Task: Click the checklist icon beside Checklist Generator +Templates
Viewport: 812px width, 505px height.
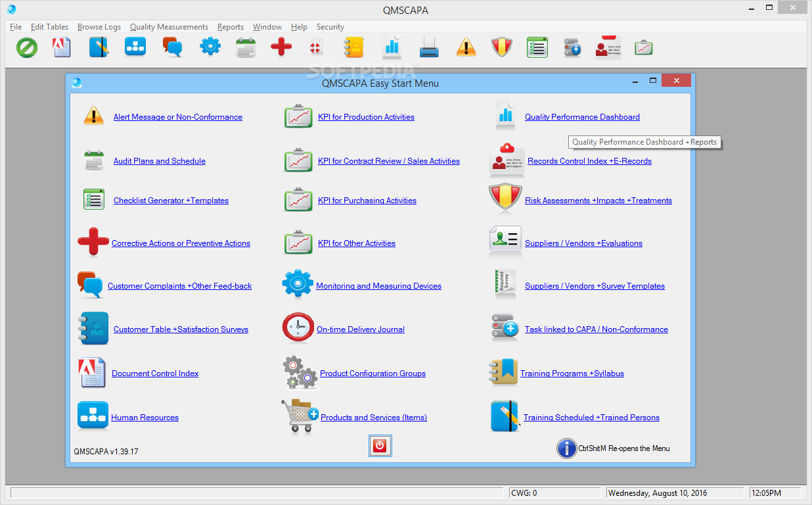Action: point(94,199)
